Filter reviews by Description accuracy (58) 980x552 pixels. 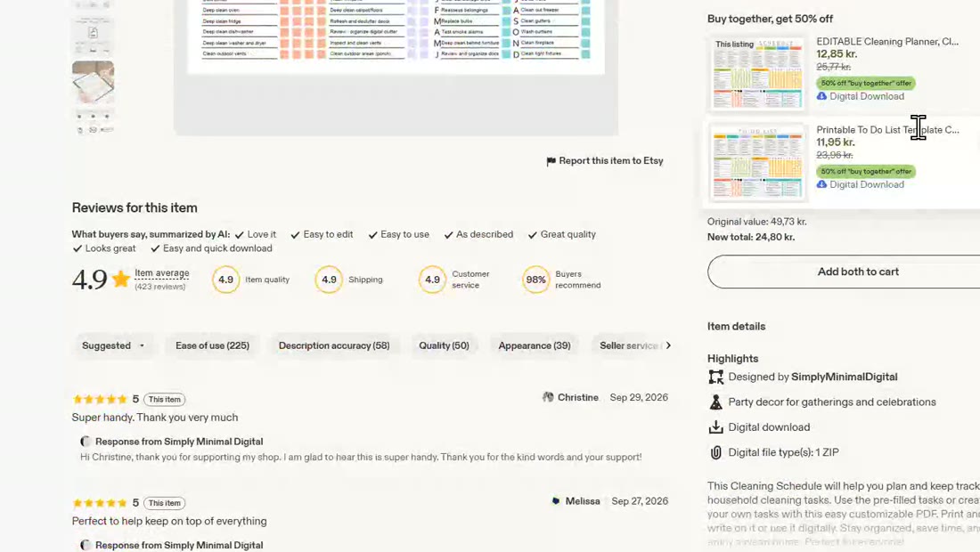pos(334,345)
